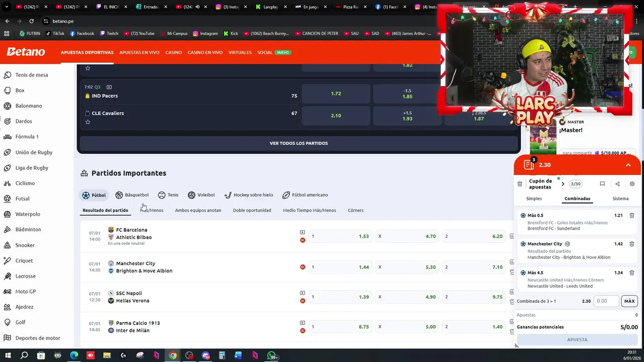The height and width of the screenshot is (362, 644).
Task: Select Balonmano in the sports sidebar
Action: [x=29, y=106]
